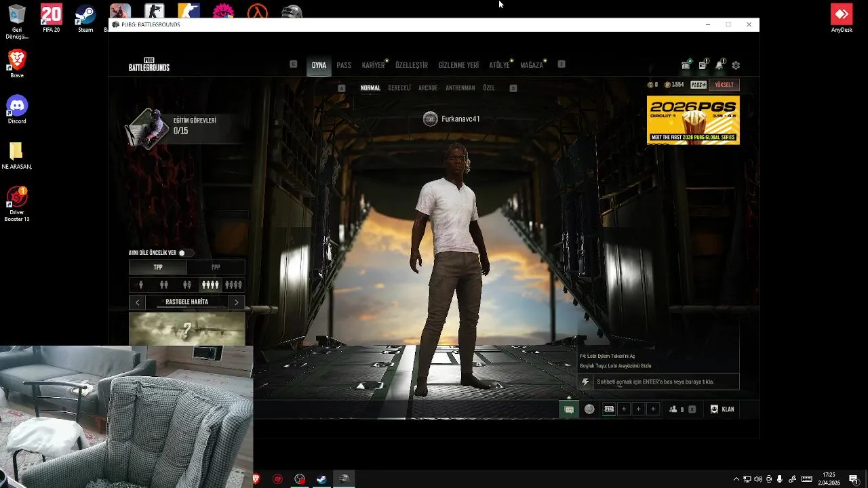Open the ATÖLYE tab
The image size is (868, 488).
(499, 65)
